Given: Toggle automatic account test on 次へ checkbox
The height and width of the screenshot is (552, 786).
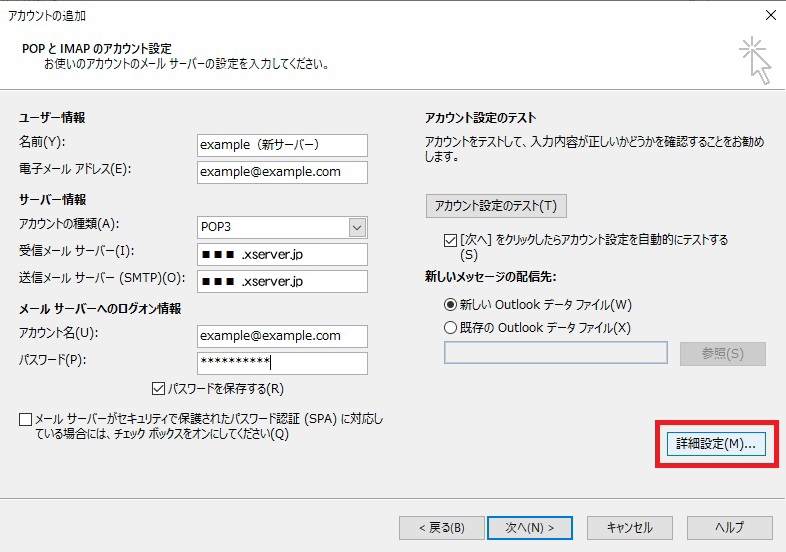Looking at the screenshot, I should [x=449, y=241].
